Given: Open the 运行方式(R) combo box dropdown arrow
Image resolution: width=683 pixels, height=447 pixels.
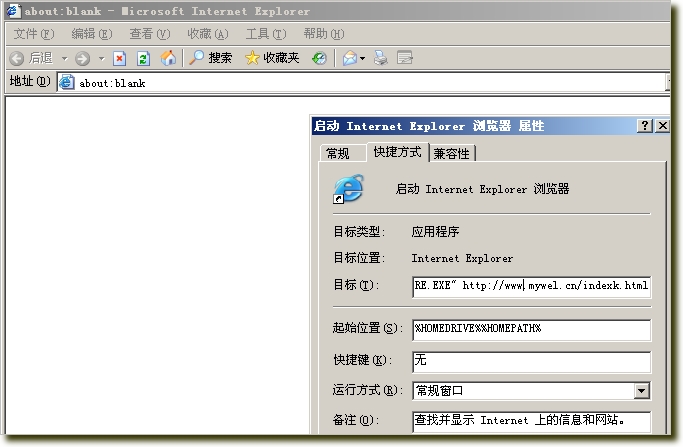Looking at the screenshot, I should click(x=642, y=391).
